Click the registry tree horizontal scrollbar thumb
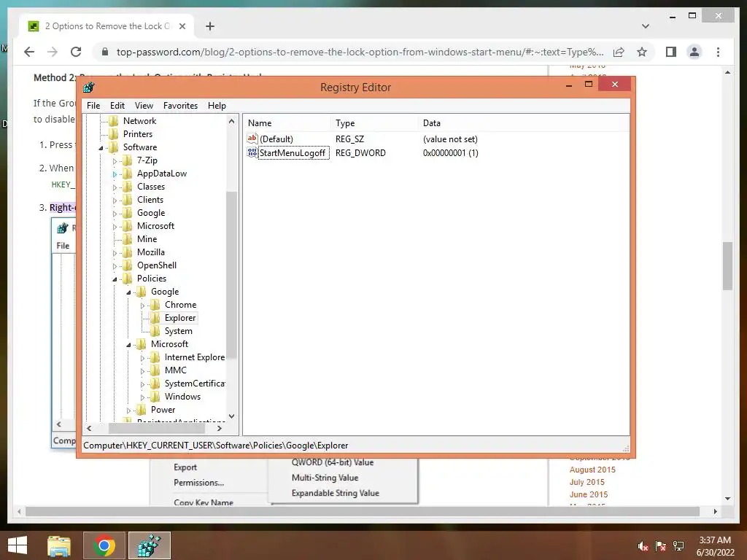The width and height of the screenshot is (747, 560). coord(158,428)
